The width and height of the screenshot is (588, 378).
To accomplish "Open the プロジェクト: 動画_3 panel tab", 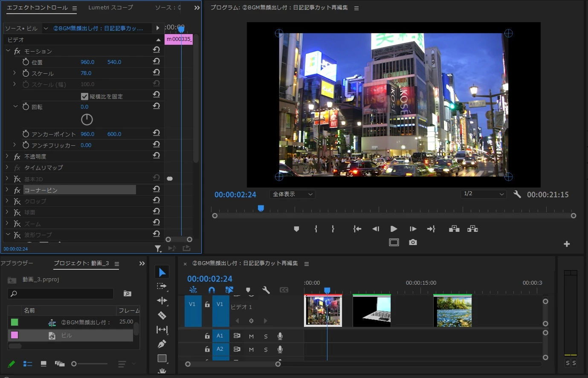I will click(x=81, y=263).
